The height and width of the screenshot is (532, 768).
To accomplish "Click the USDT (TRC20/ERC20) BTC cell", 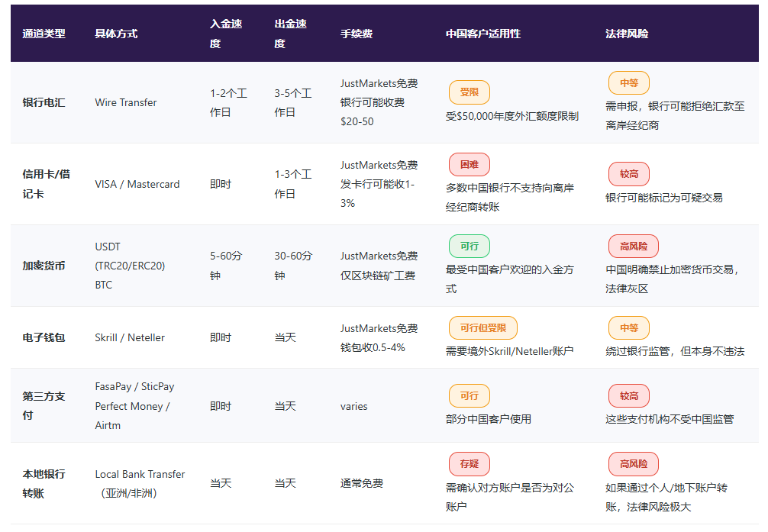I will pos(130,266).
